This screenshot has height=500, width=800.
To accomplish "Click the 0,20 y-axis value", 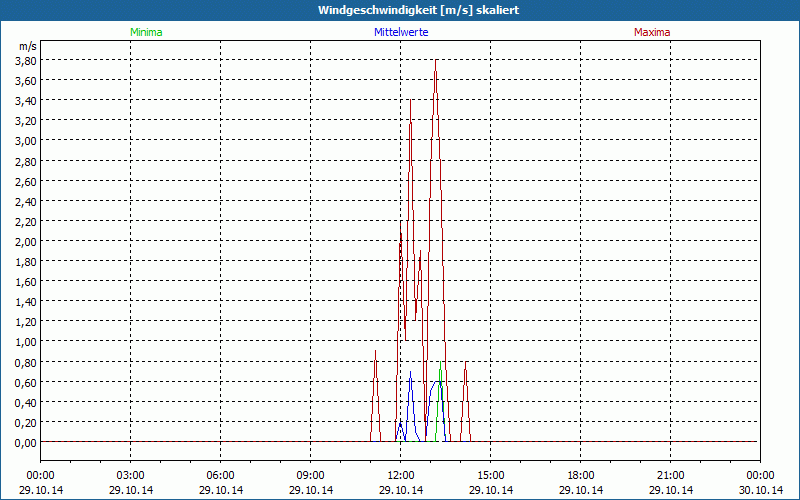I will (26, 422).
